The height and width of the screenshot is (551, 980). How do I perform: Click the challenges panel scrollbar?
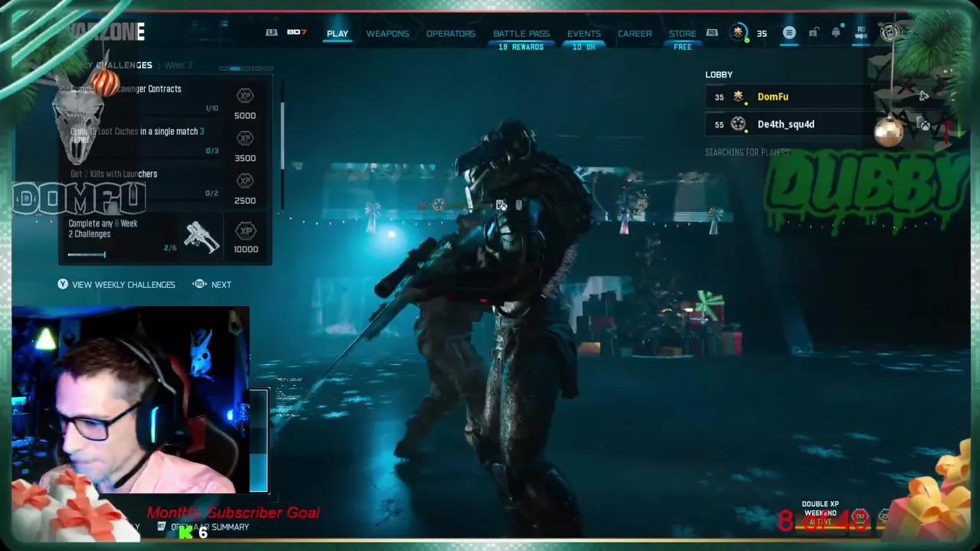coord(283,136)
